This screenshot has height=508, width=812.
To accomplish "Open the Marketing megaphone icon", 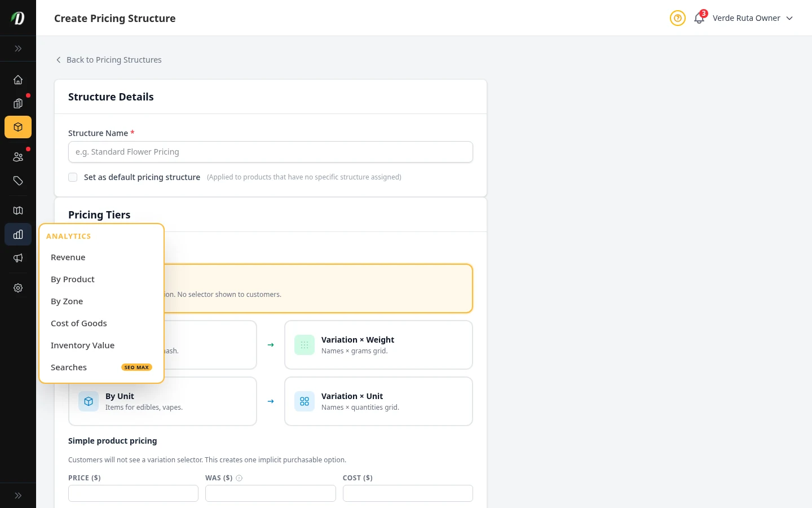I will pos(18,258).
